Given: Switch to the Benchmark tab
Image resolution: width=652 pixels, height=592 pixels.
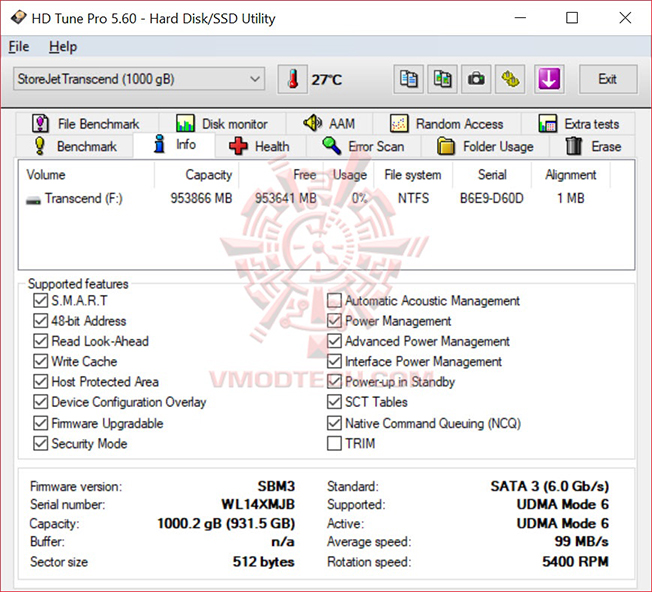Looking at the screenshot, I should (x=76, y=146).
